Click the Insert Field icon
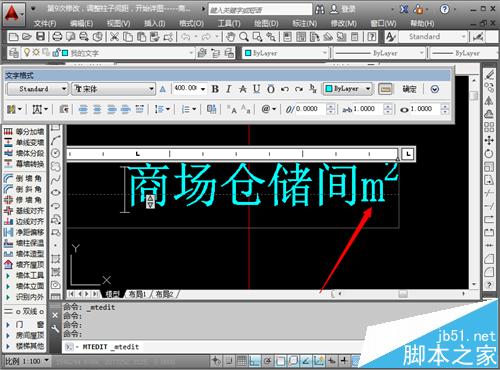 [x=211, y=109]
